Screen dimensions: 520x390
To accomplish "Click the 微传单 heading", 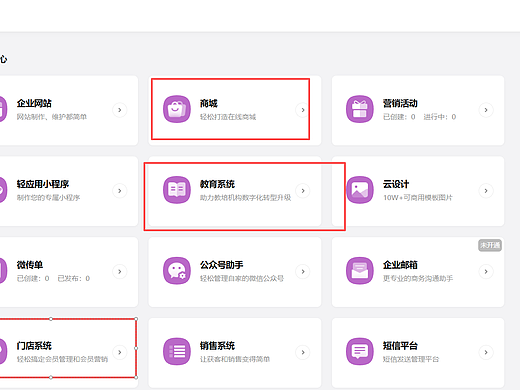I will pos(30,265).
